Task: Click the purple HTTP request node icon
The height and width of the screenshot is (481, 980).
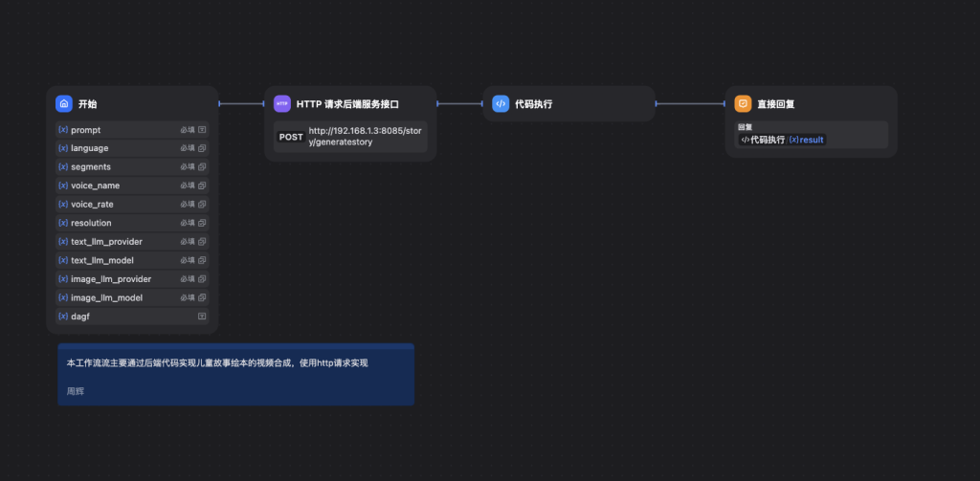Action: tap(282, 103)
